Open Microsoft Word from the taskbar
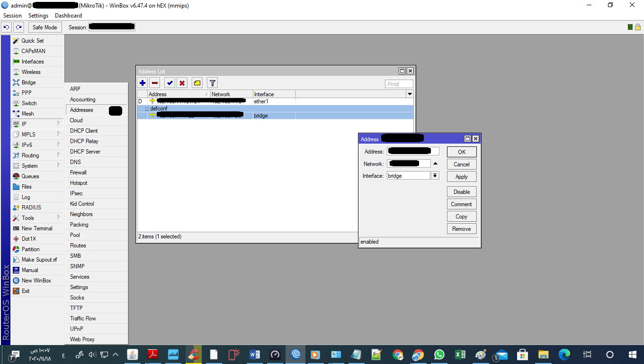Image resolution: width=644 pixels, height=364 pixels. (254, 355)
